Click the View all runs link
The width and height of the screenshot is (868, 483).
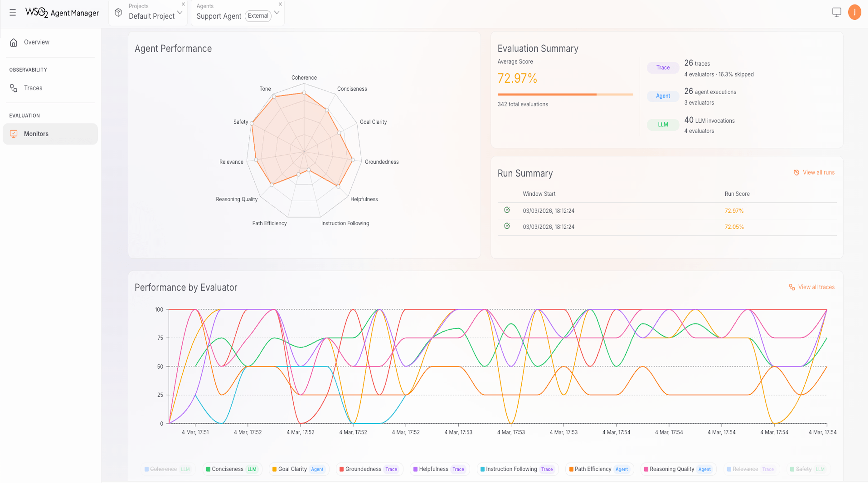(818, 172)
